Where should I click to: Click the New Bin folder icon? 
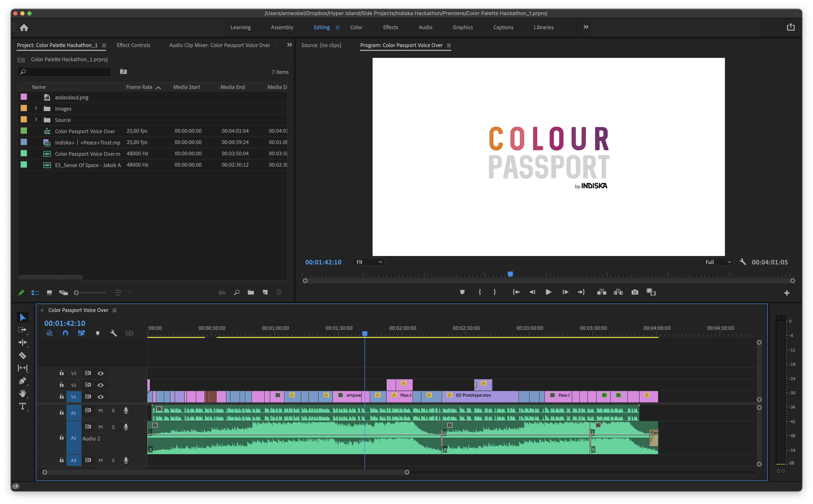[251, 292]
